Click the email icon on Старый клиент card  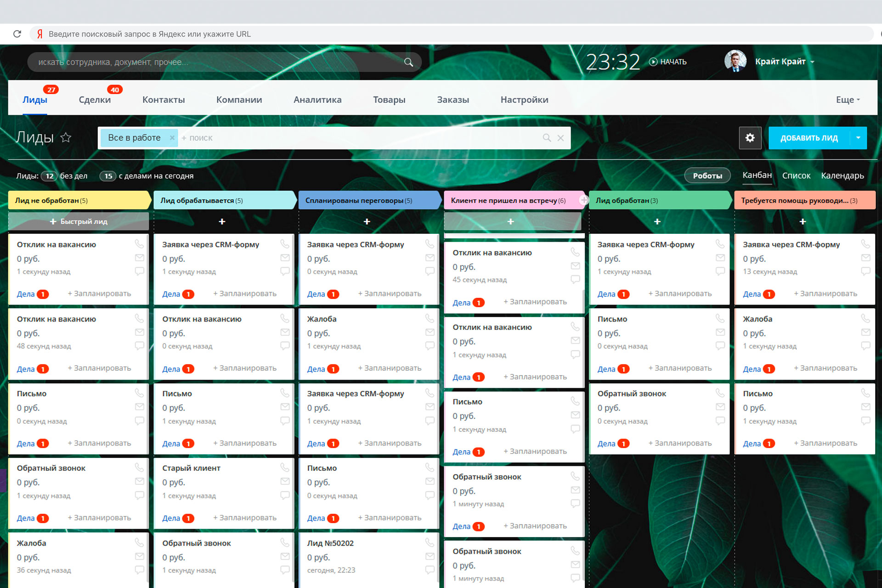285,481
